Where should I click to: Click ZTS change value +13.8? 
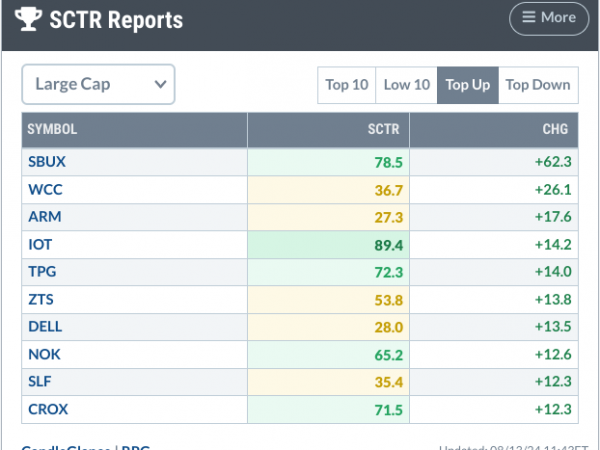[x=553, y=299]
